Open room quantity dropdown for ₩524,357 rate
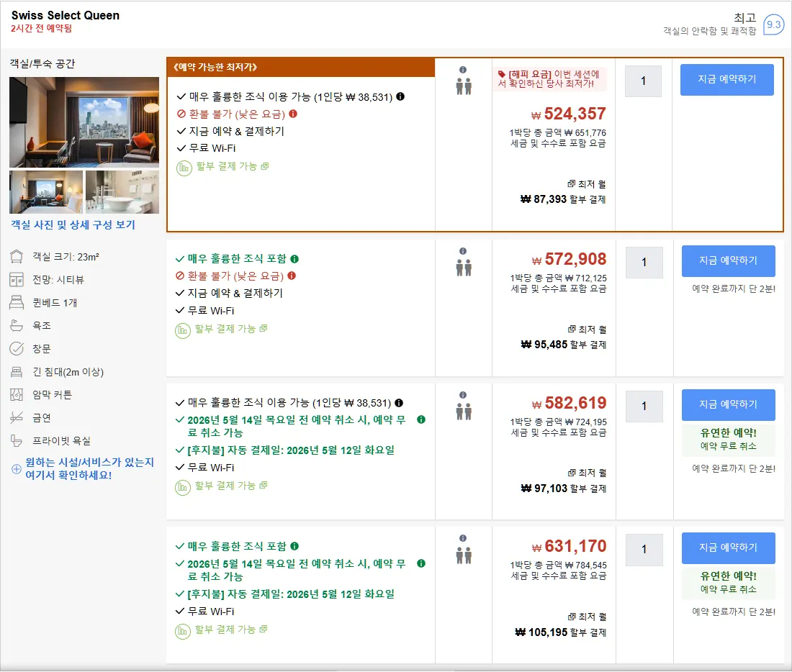 click(x=643, y=81)
